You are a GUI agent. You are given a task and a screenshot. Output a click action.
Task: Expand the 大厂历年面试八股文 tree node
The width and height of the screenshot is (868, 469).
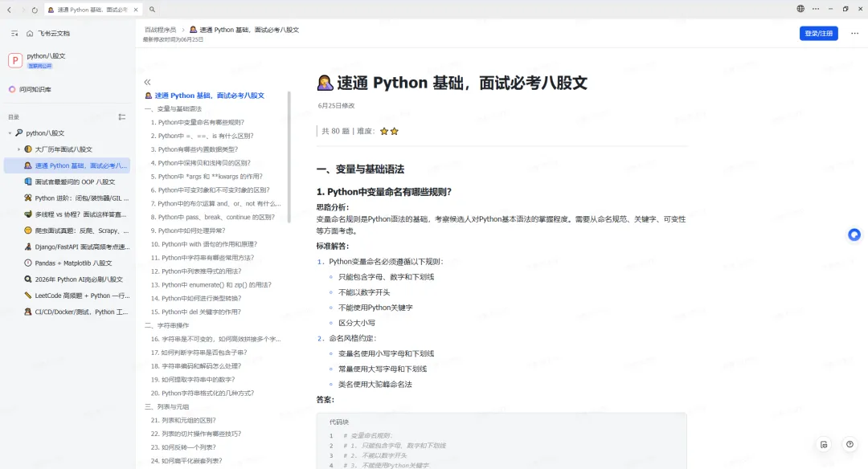(x=18, y=149)
